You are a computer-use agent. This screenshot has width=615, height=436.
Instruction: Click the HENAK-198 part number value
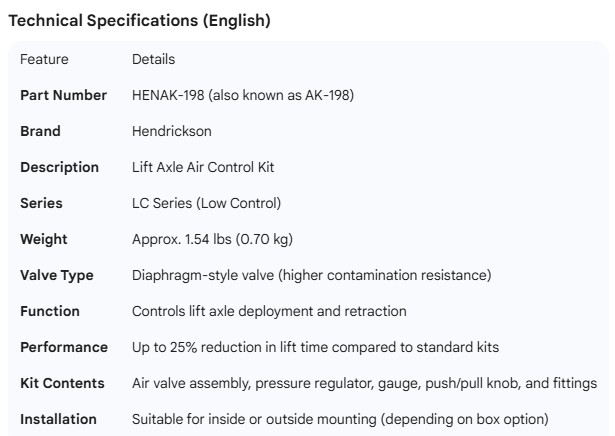[243, 96]
